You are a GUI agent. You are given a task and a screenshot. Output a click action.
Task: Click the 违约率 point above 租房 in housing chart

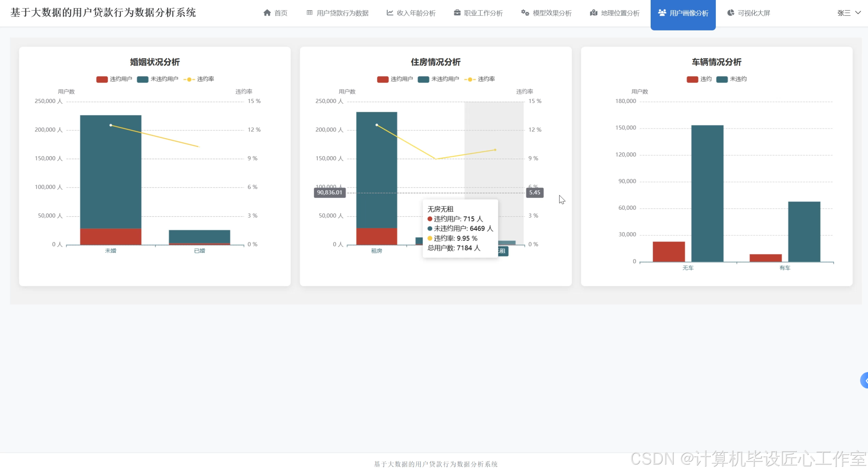(x=377, y=125)
